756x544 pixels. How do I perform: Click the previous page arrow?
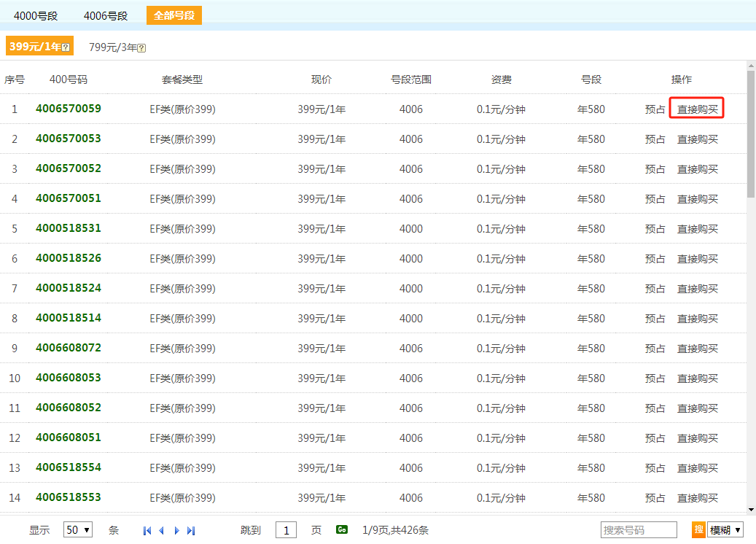161,531
